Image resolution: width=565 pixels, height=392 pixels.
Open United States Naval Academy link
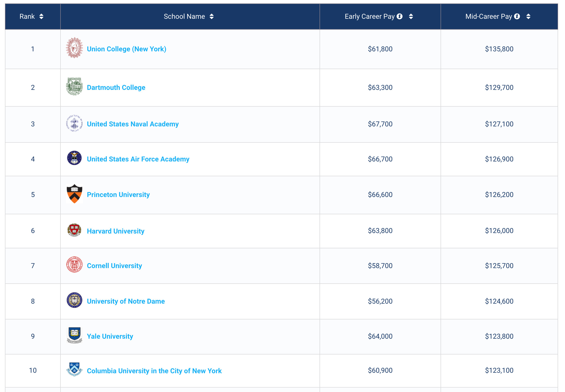(133, 124)
